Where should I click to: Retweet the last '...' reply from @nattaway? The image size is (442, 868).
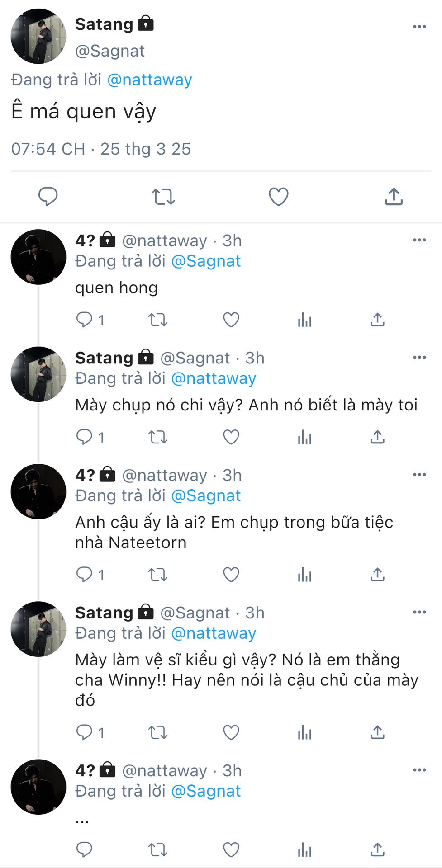click(158, 850)
